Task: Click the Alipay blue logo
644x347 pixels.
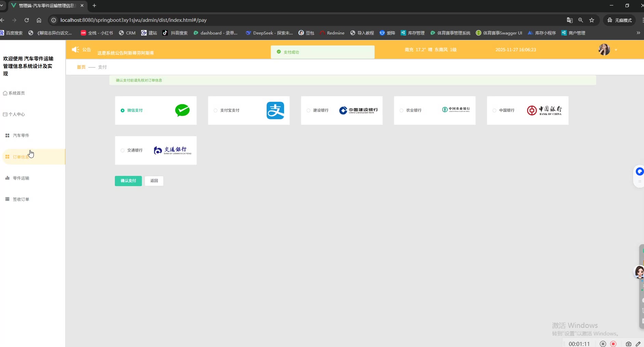Action: pos(275,110)
